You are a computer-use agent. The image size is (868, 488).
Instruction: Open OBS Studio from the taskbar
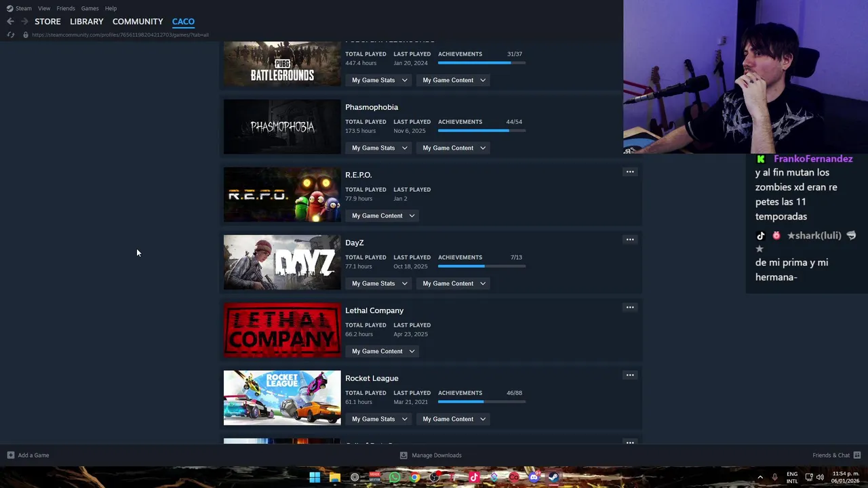click(x=434, y=477)
